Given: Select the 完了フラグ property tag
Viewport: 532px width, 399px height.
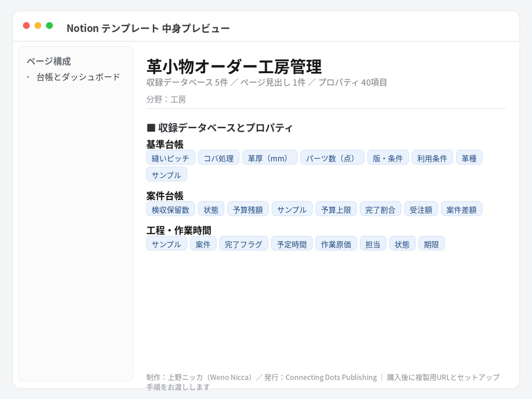Looking at the screenshot, I should point(244,244).
